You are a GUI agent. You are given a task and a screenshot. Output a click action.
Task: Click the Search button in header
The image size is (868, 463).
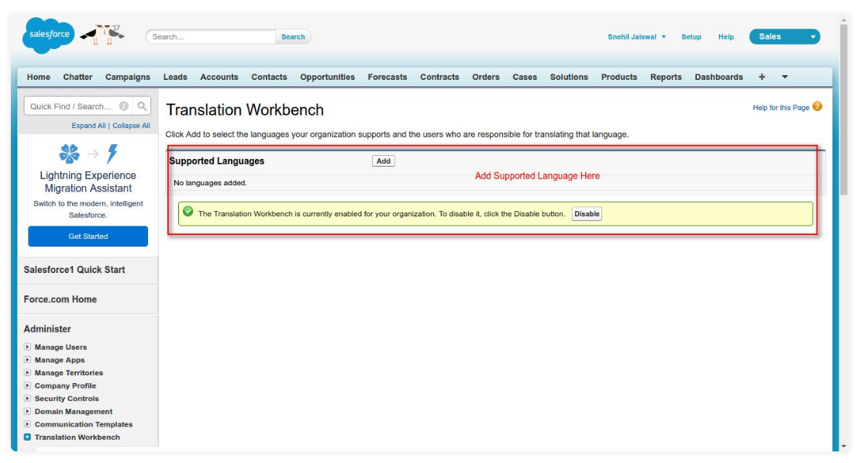coord(293,36)
